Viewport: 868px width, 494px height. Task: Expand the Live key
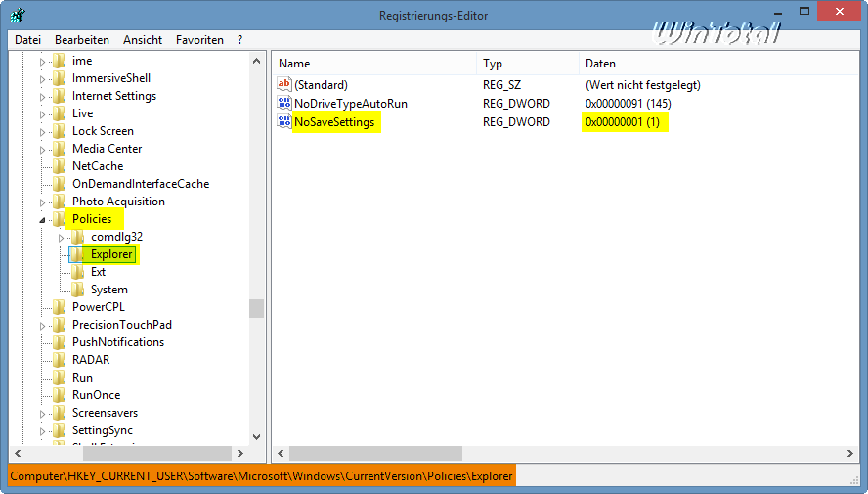coord(42,114)
